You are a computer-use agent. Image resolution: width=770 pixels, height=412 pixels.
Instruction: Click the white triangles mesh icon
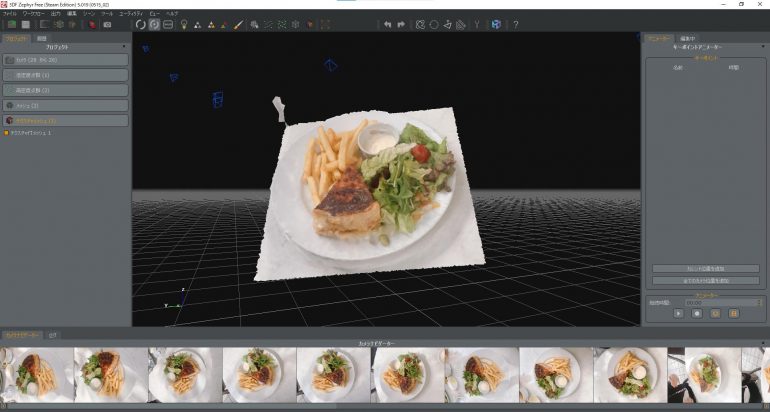197,25
